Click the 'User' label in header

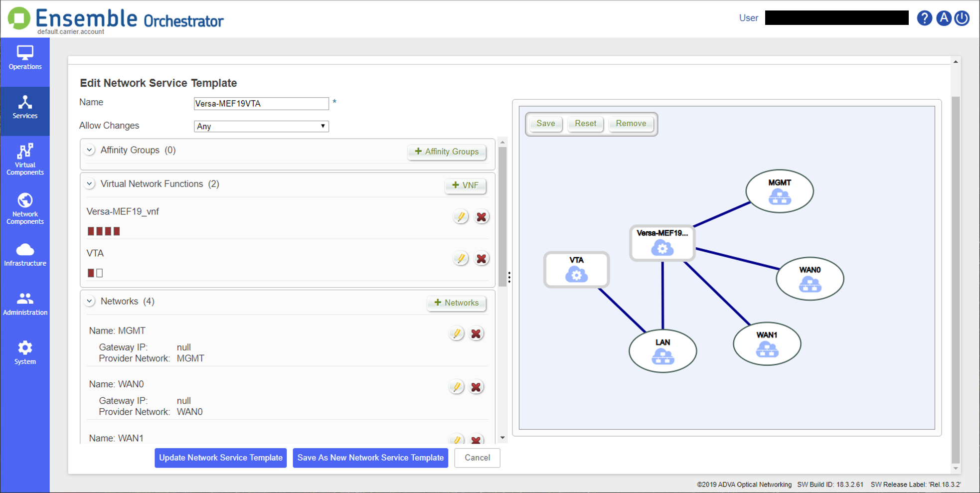[x=748, y=18]
